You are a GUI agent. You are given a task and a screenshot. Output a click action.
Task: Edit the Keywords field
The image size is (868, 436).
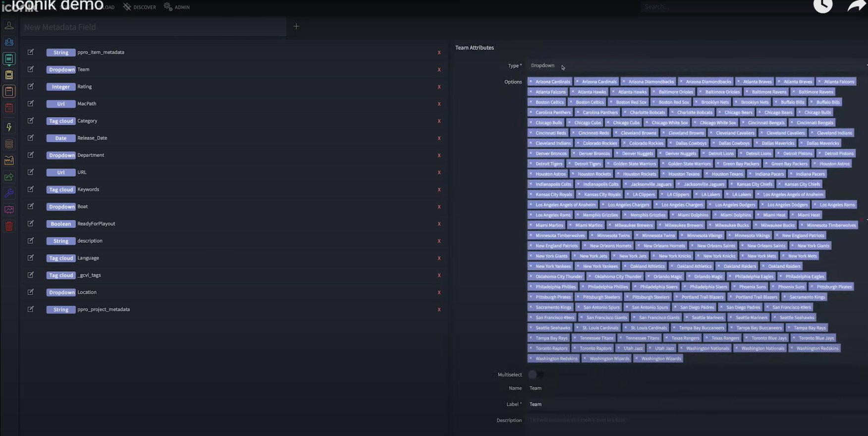[31, 189]
